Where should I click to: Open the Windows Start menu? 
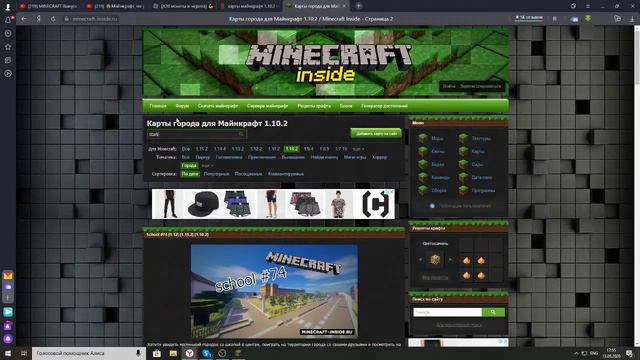coord(8,353)
